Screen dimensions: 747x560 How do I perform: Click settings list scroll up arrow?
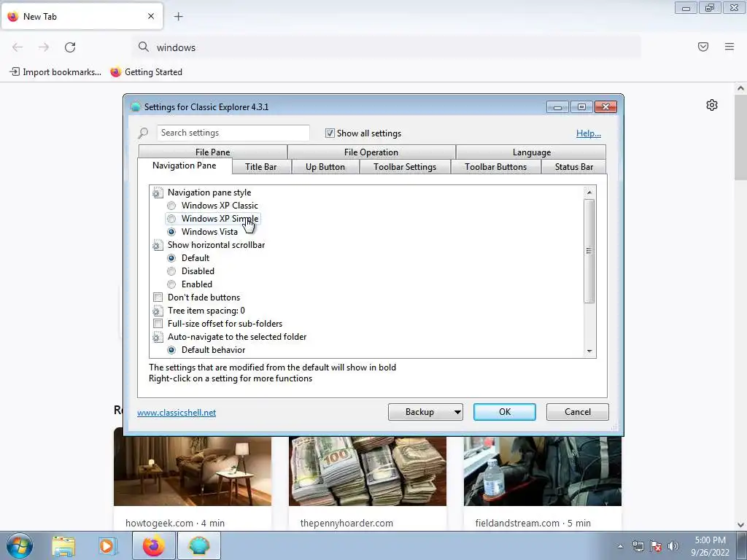coord(589,192)
